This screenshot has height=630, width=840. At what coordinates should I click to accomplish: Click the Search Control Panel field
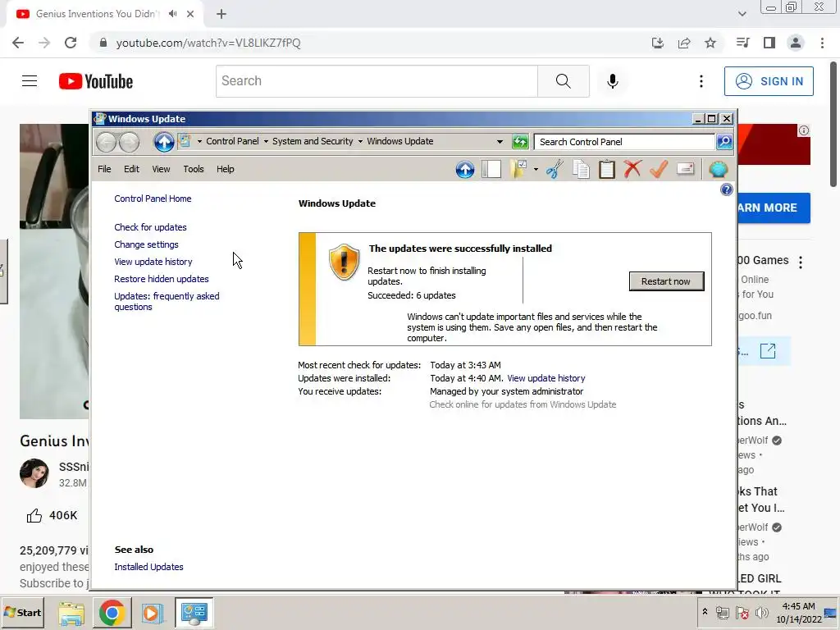[x=624, y=142]
